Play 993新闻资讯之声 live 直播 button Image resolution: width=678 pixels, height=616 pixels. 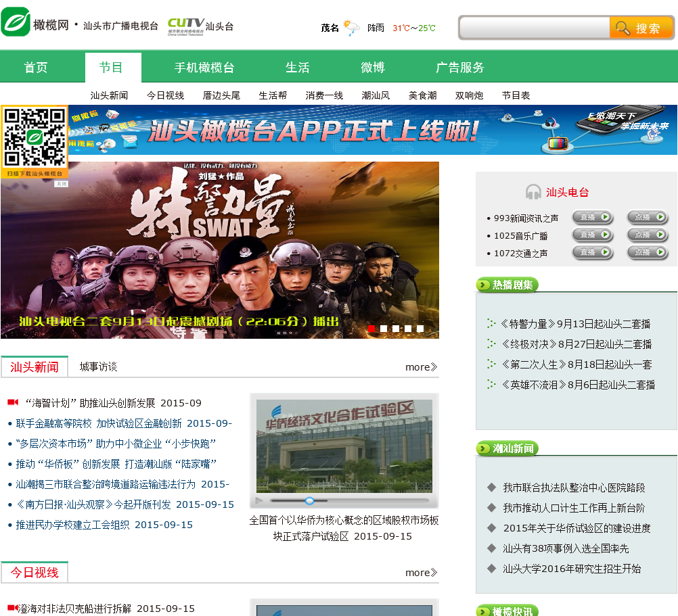pos(592,217)
